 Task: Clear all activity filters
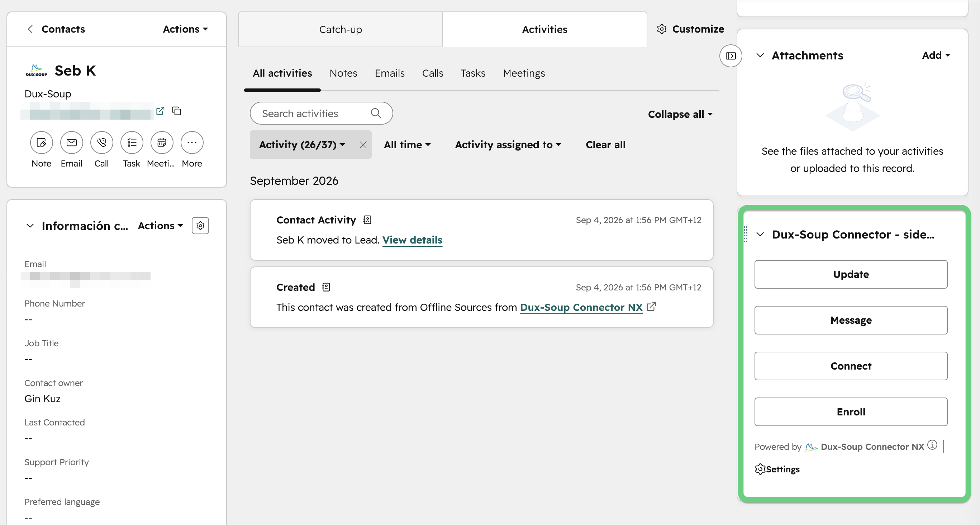pos(605,145)
